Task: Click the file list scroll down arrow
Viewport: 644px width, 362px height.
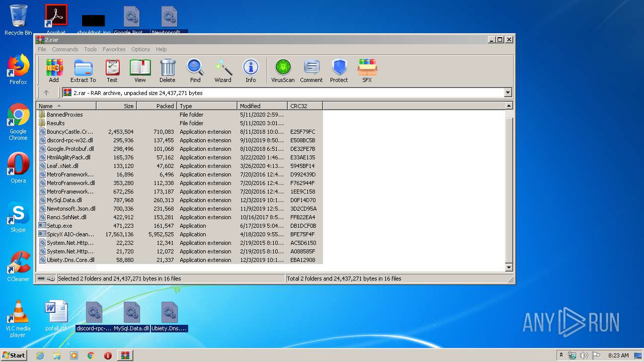Action: (x=509, y=267)
